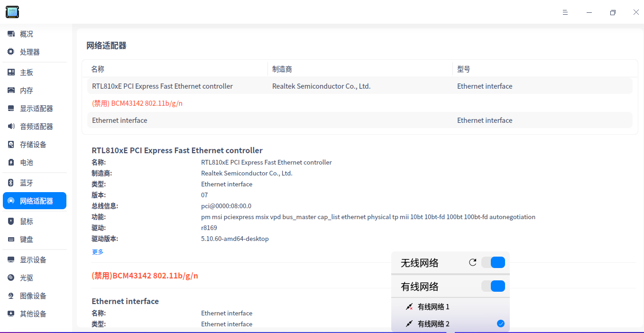Click the version value 07

(204, 195)
